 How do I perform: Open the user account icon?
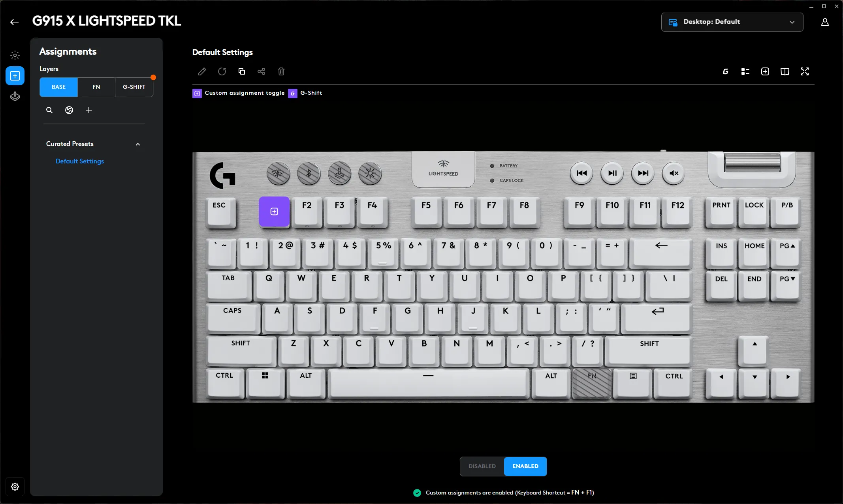pos(825,22)
